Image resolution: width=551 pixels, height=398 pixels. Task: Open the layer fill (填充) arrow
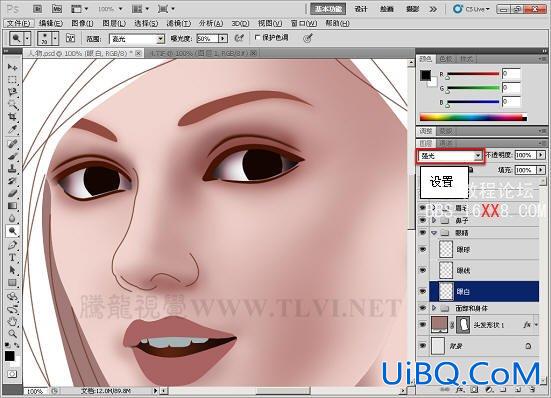(541, 170)
